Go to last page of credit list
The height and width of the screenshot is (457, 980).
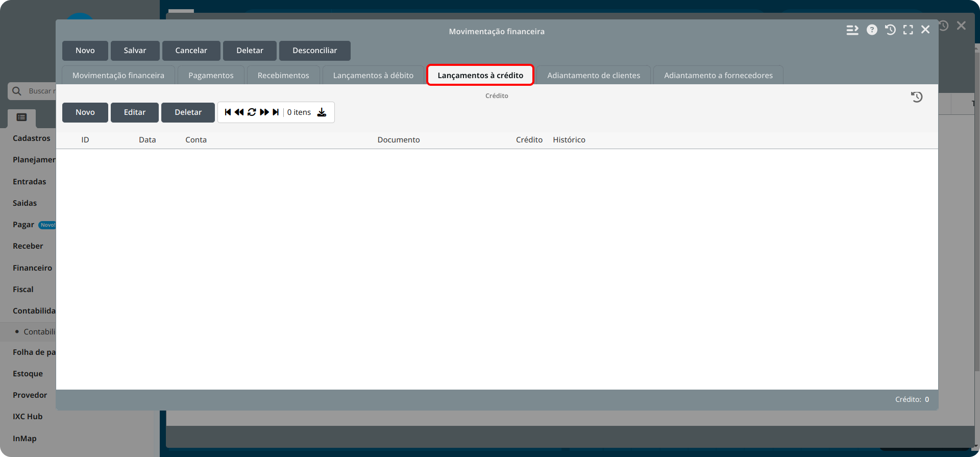[x=276, y=112]
